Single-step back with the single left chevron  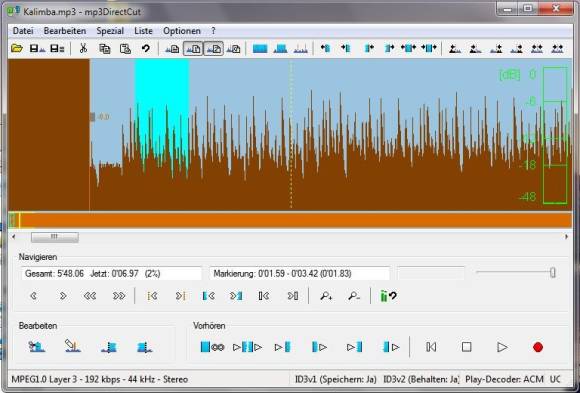[34, 296]
